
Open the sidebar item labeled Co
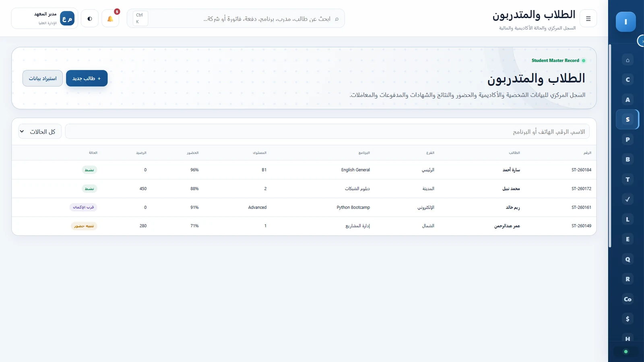[x=627, y=299]
